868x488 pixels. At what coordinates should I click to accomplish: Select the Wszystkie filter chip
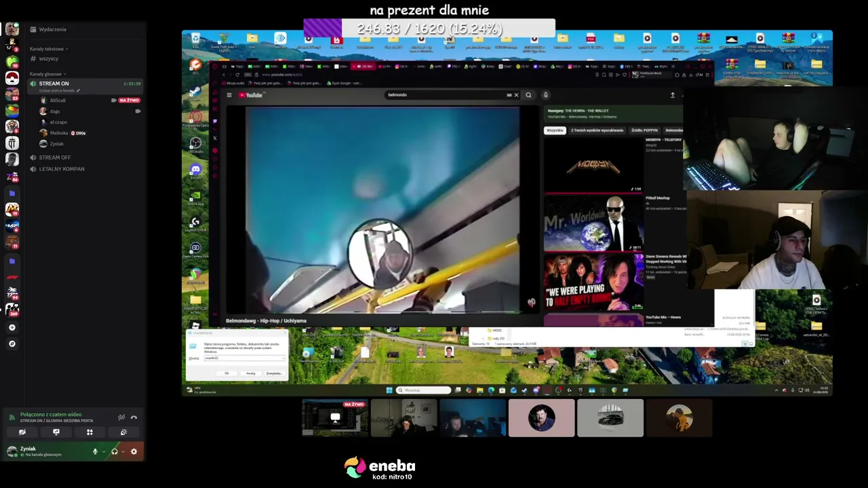(x=555, y=130)
